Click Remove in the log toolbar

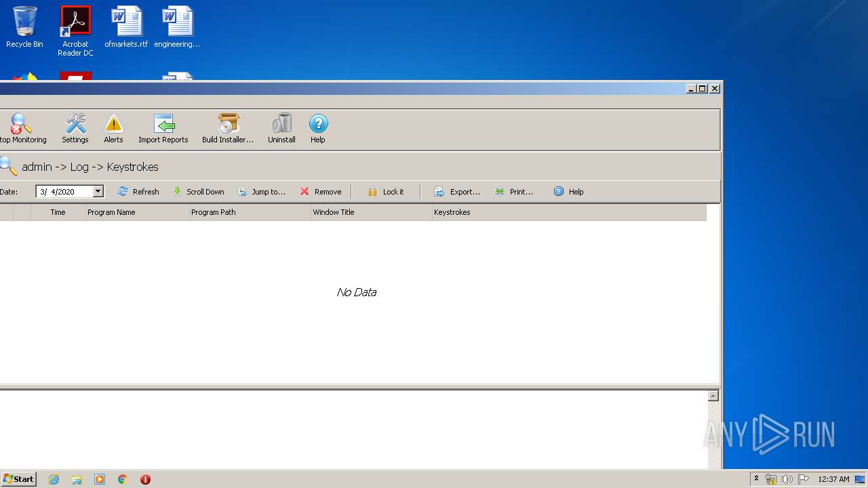tap(321, 192)
